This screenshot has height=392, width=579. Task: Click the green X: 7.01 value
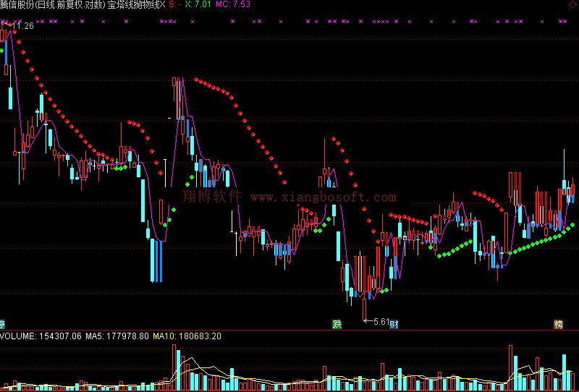pyautogui.click(x=198, y=5)
